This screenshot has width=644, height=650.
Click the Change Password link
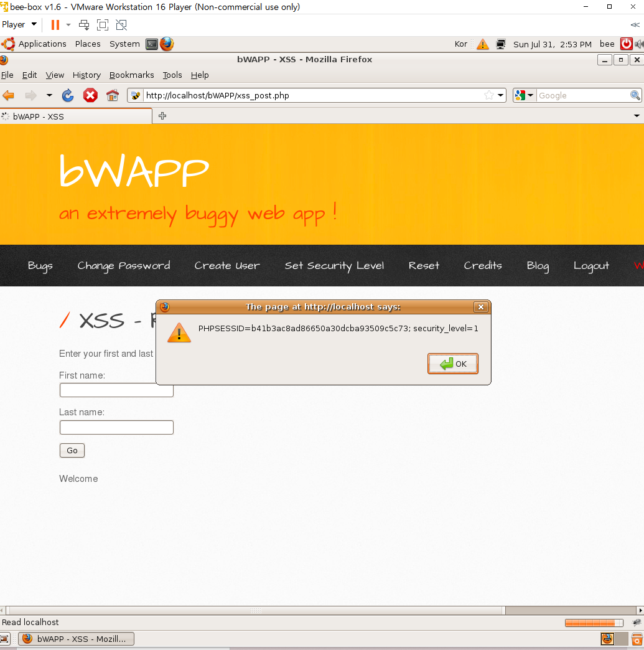[124, 266]
